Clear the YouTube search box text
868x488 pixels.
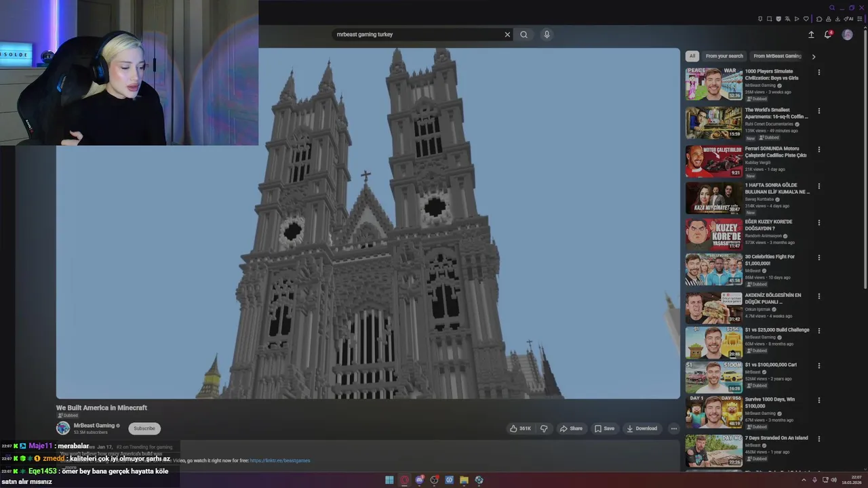(507, 35)
